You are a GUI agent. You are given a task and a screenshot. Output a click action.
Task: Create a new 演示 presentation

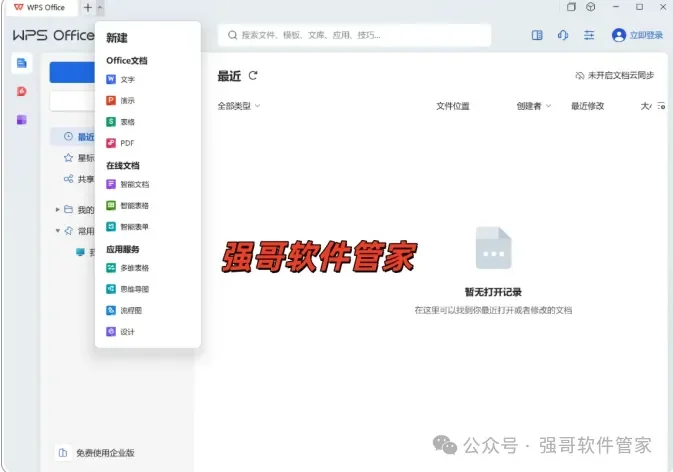(x=121, y=100)
